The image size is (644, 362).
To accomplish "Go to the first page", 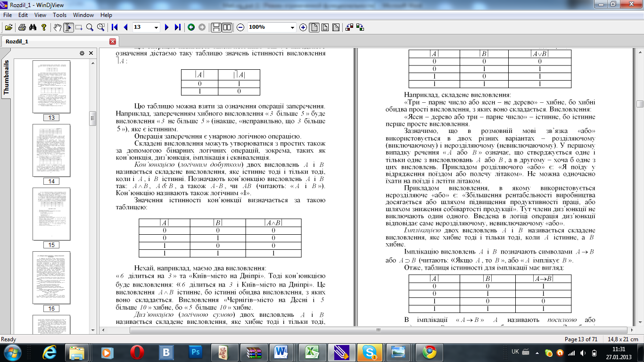I will (115, 27).
